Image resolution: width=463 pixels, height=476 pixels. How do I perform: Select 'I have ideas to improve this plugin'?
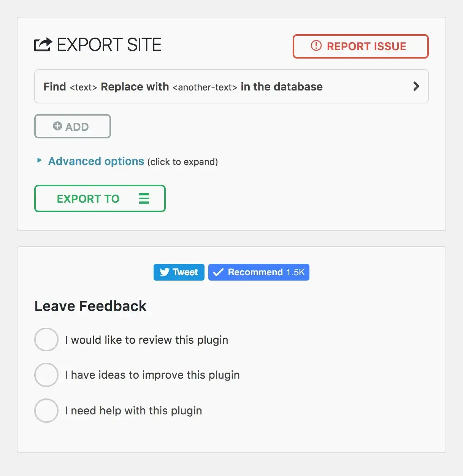pos(46,375)
